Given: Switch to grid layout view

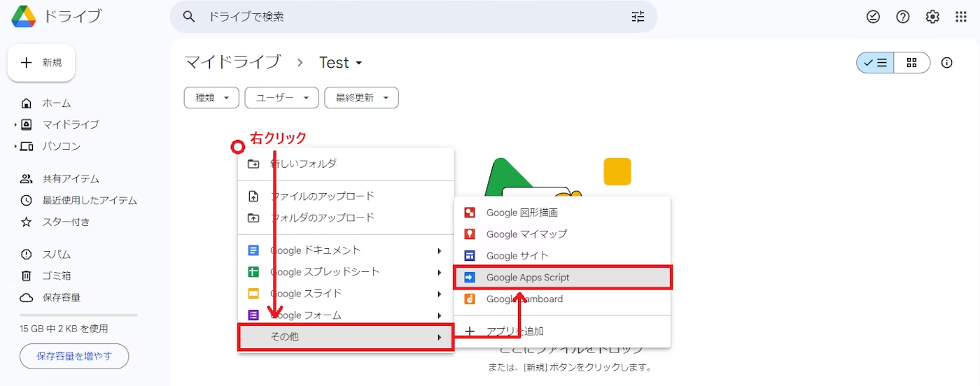Looking at the screenshot, I should pyautogui.click(x=911, y=63).
